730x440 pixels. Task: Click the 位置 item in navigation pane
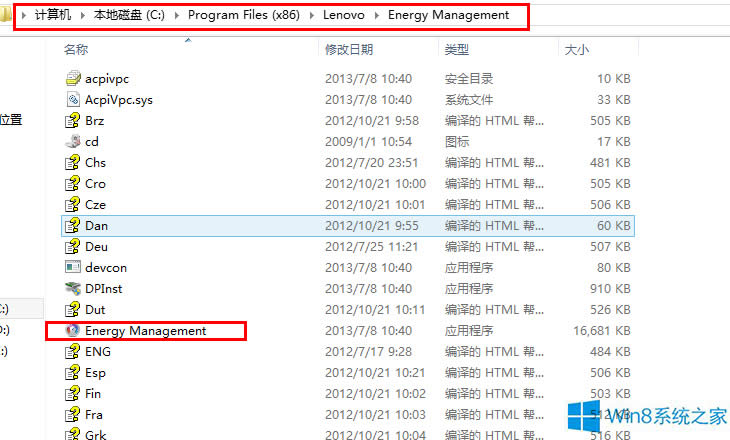(x=11, y=120)
